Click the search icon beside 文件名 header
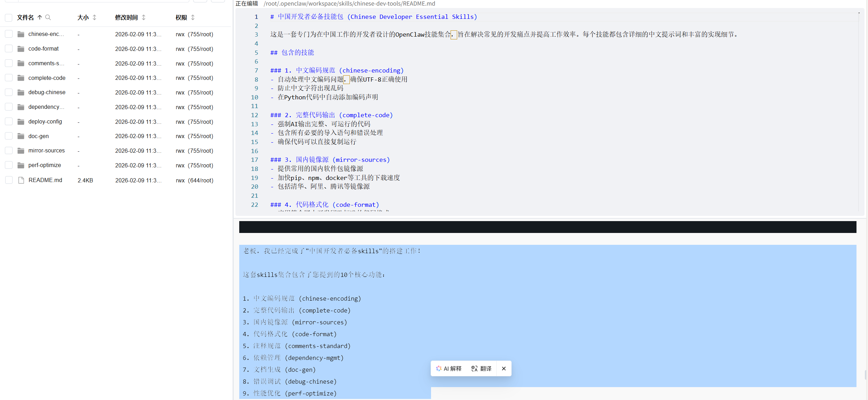 pos(48,17)
